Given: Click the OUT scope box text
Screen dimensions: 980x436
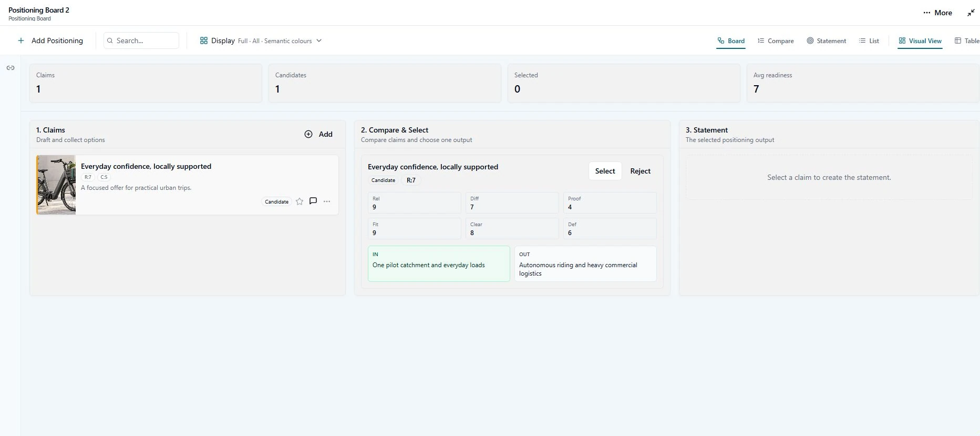Looking at the screenshot, I should [x=578, y=269].
